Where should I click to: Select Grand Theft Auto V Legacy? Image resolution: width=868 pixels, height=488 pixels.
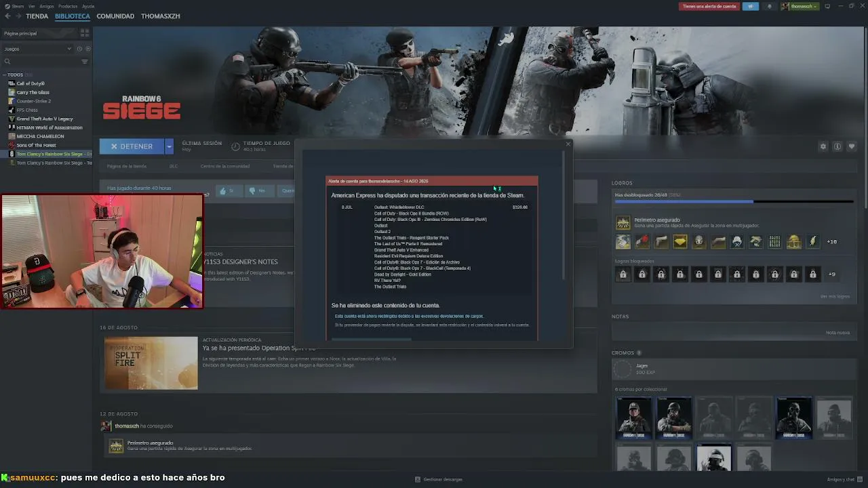(x=45, y=119)
